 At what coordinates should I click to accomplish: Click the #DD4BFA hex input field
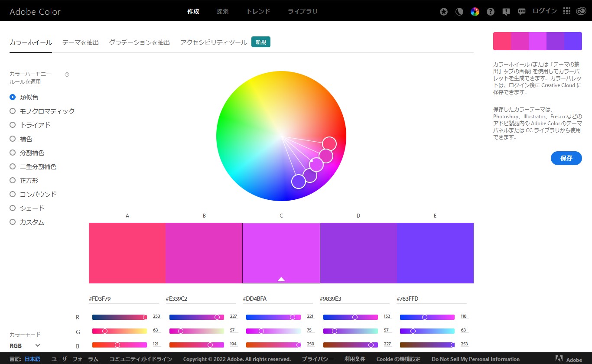(278, 299)
